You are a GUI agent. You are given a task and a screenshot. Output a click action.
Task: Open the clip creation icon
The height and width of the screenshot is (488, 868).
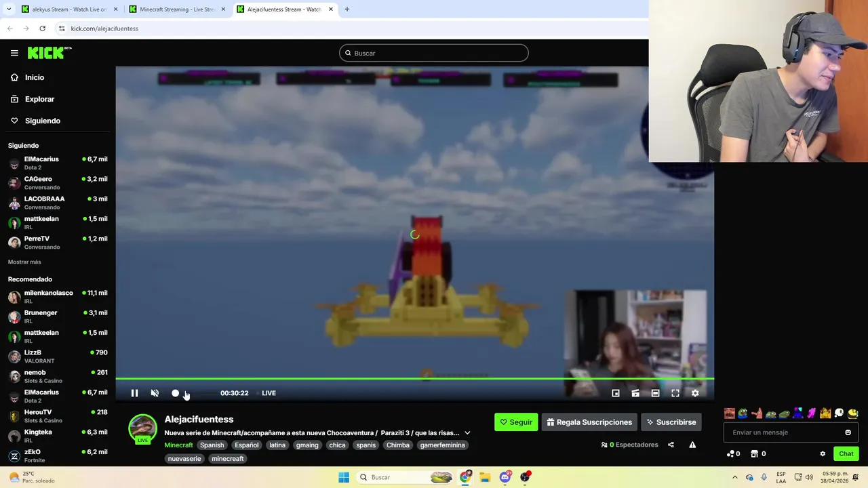coord(635,393)
